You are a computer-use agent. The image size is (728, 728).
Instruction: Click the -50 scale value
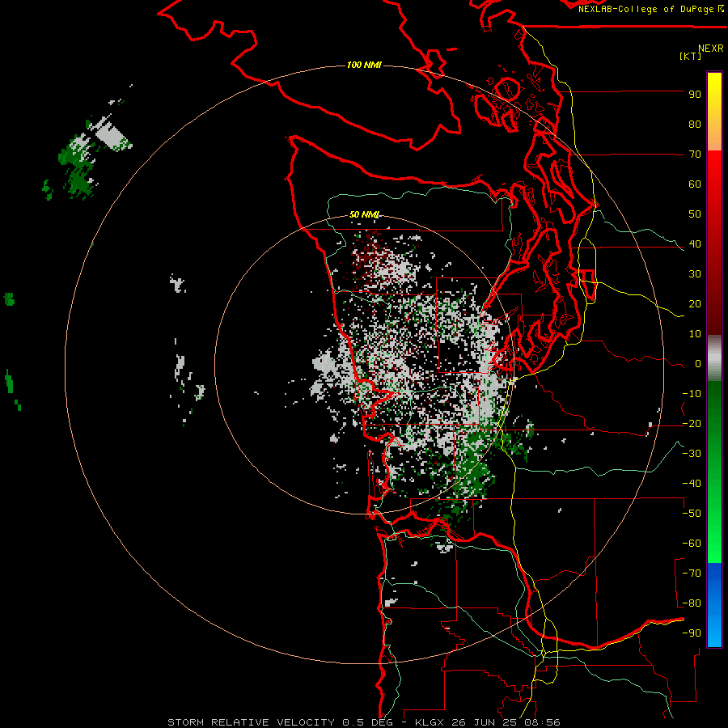pos(692,514)
